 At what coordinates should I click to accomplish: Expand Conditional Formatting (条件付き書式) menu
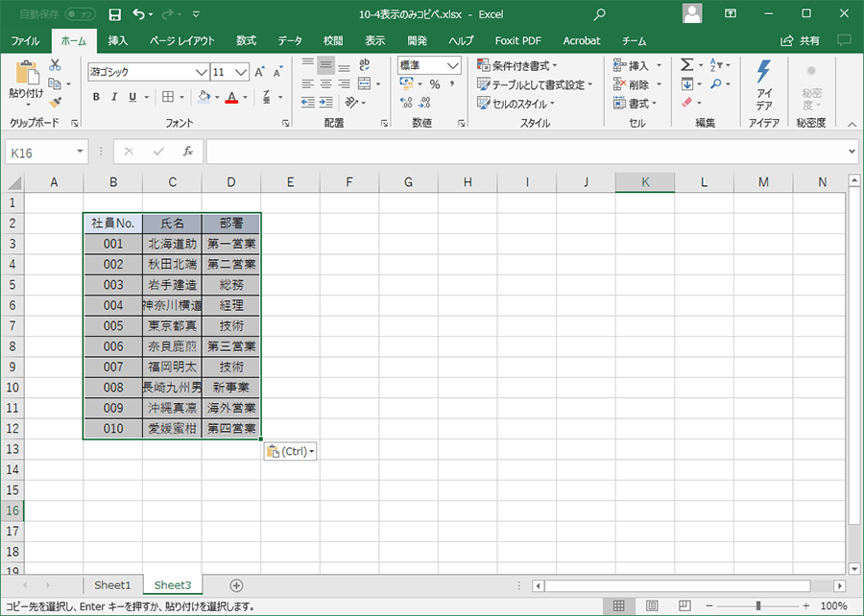pyautogui.click(x=517, y=65)
